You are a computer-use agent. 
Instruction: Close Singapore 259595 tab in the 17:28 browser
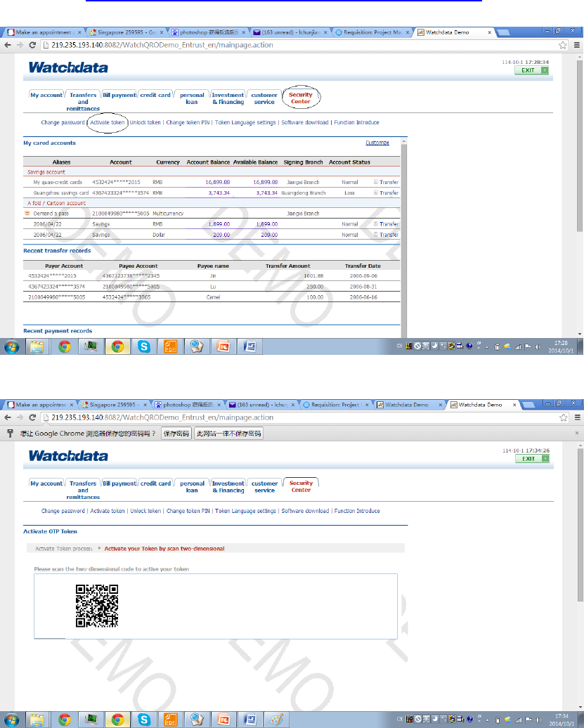click(x=162, y=32)
